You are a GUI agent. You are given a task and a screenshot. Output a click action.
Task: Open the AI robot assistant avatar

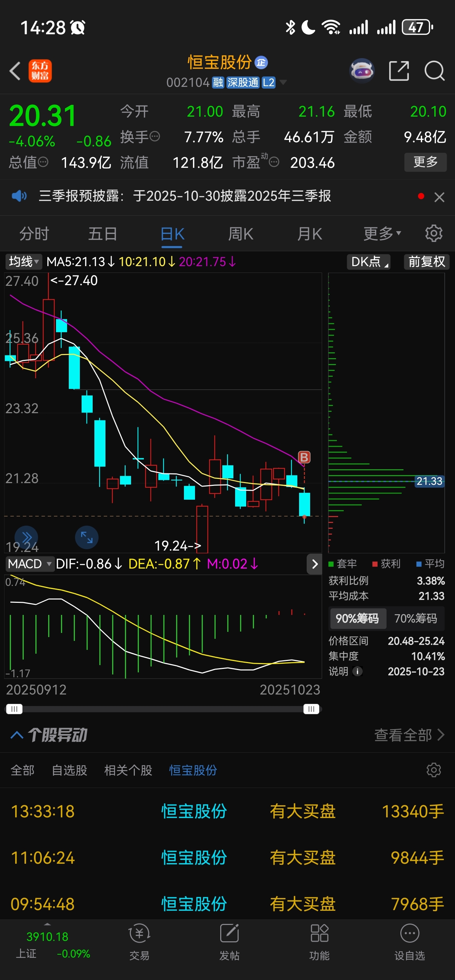tap(362, 71)
